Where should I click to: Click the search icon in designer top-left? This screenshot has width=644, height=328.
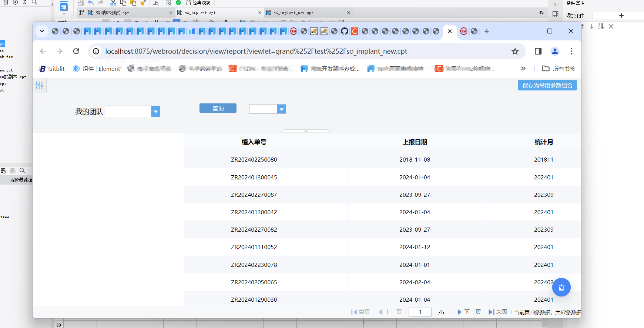tap(34, 2)
